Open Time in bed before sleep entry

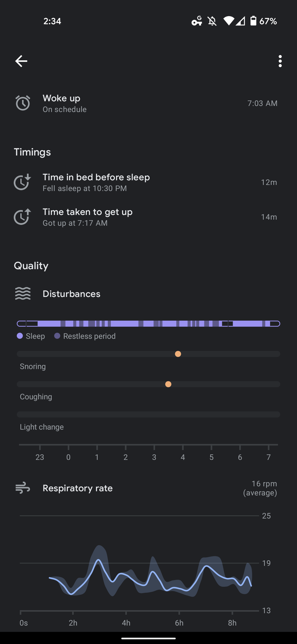tap(148, 182)
